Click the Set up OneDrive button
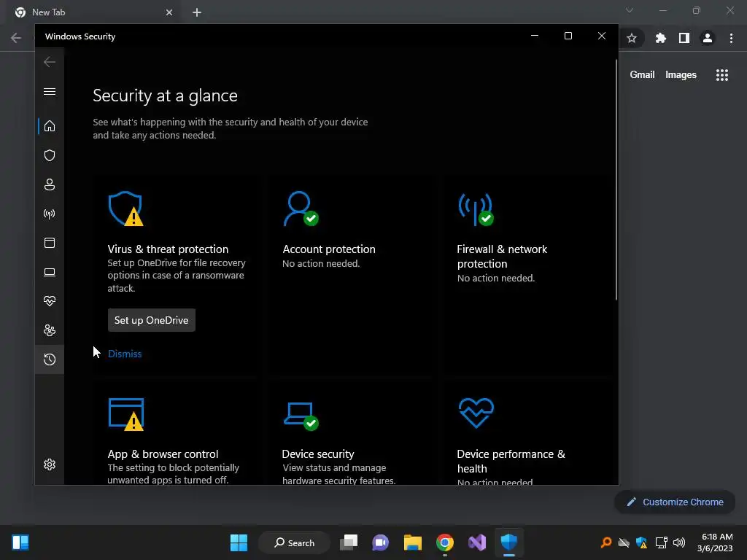Screen dimensions: 747x560 click(x=152, y=320)
